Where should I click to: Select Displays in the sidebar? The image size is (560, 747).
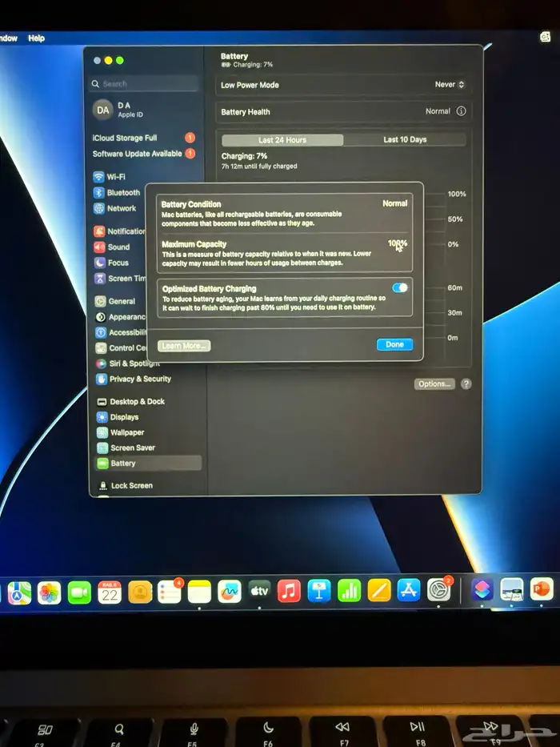(123, 417)
